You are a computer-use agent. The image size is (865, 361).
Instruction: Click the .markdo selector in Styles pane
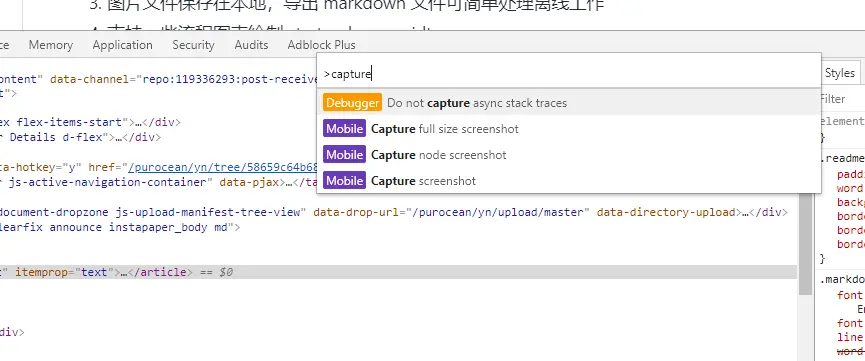843,279
